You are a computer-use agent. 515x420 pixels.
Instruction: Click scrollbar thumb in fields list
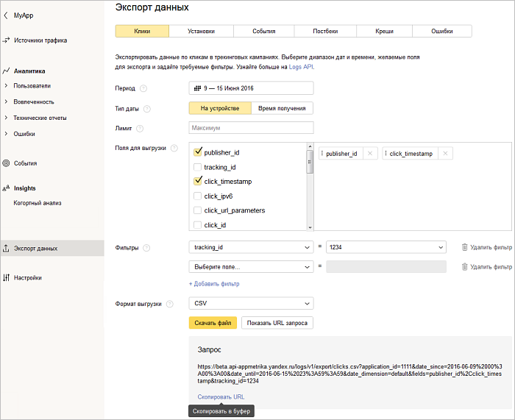(x=310, y=162)
